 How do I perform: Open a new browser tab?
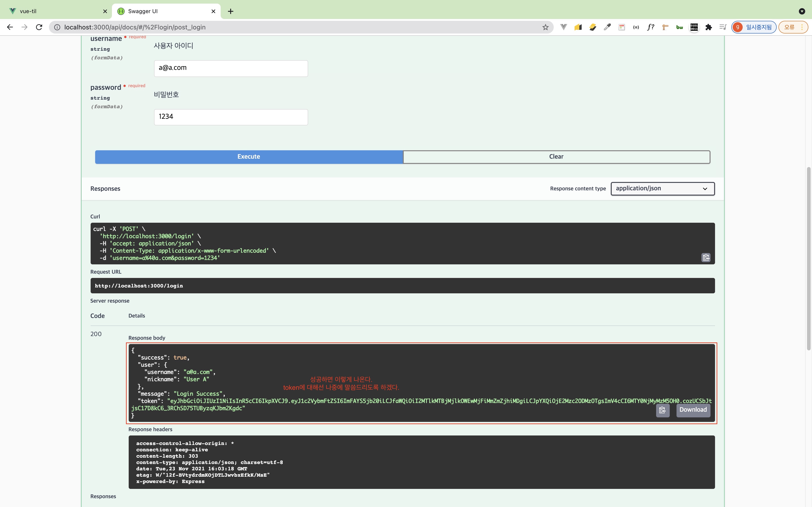[x=230, y=11]
